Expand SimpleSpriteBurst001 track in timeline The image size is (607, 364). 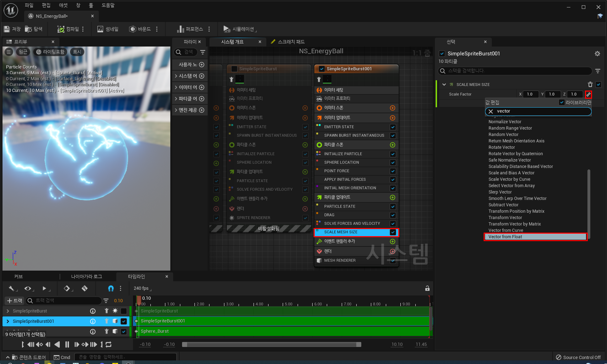point(8,321)
